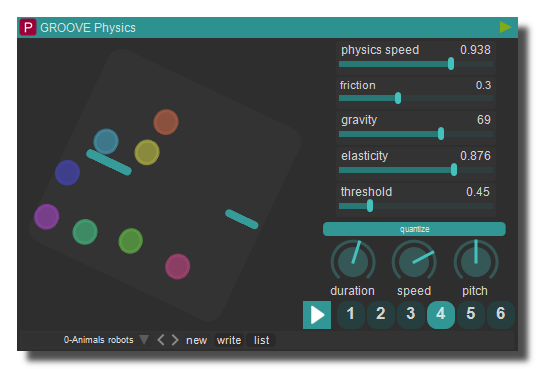Select the pink ball near the bottom
Image resolution: width=536 pixels, height=369 pixels.
tap(177, 266)
